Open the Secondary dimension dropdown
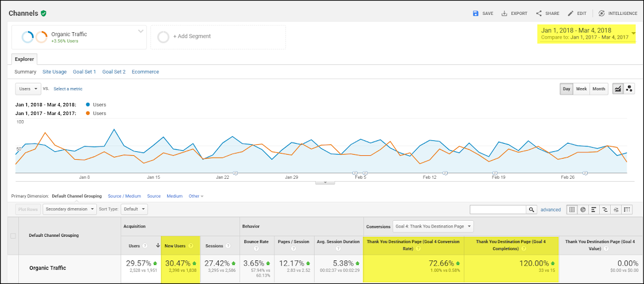Screen dimensions: 644x284 [x=69, y=210]
